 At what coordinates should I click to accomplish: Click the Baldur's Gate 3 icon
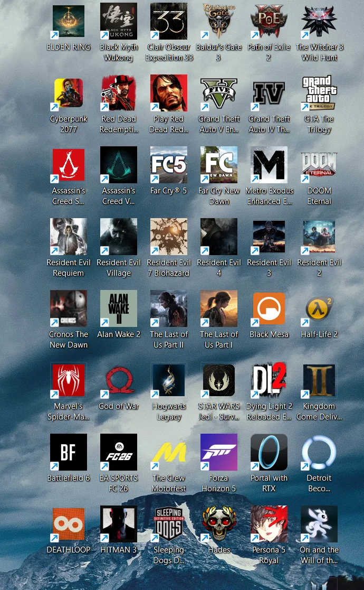point(219,21)
